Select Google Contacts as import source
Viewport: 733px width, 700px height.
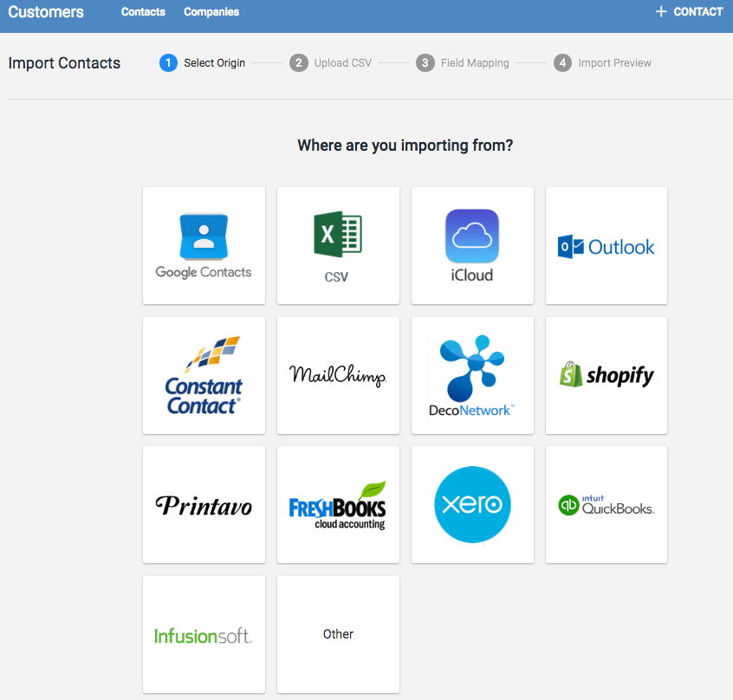tap(204, 245)
